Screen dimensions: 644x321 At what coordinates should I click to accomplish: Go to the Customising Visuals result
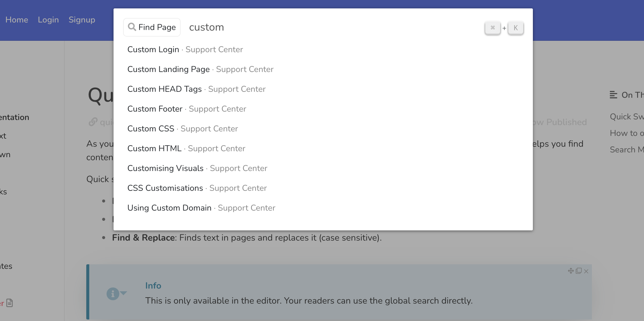165,168
